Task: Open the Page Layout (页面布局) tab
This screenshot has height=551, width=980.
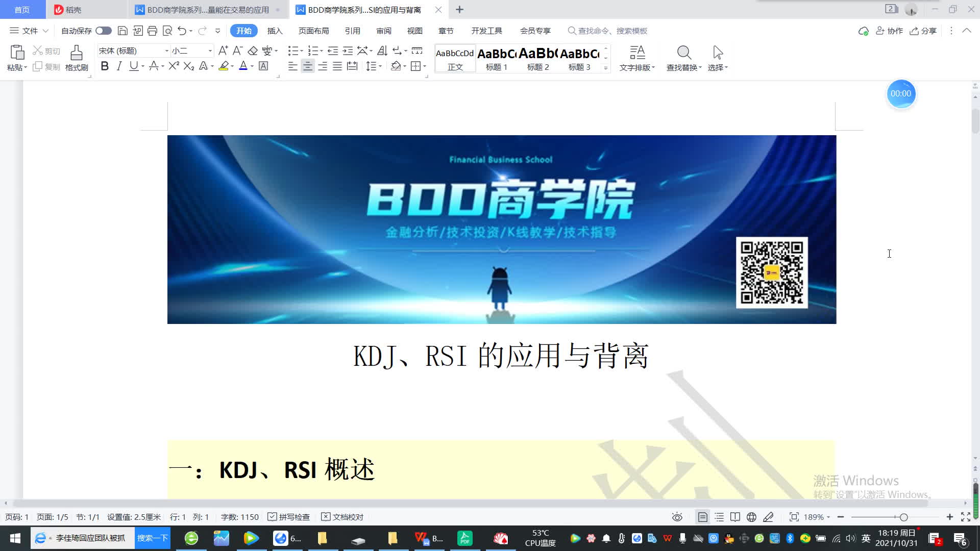Action: pyautogui.click(x=313, y=31)
